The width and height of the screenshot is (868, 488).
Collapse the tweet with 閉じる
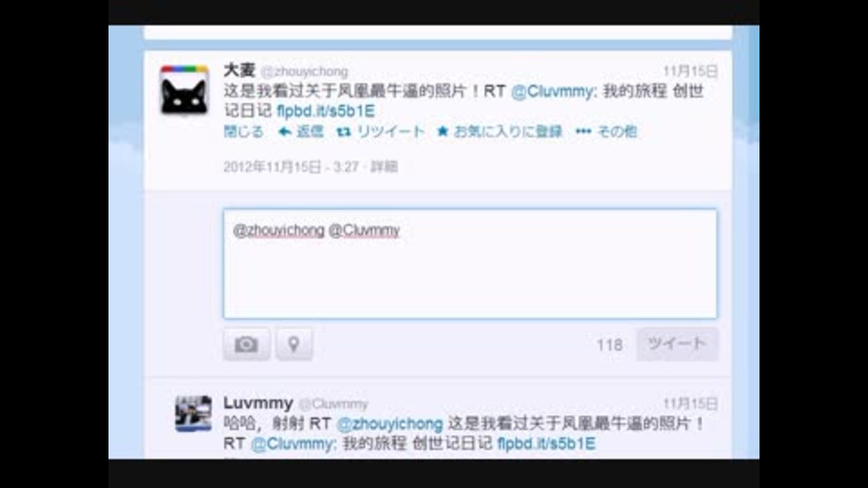click(243, 132)
